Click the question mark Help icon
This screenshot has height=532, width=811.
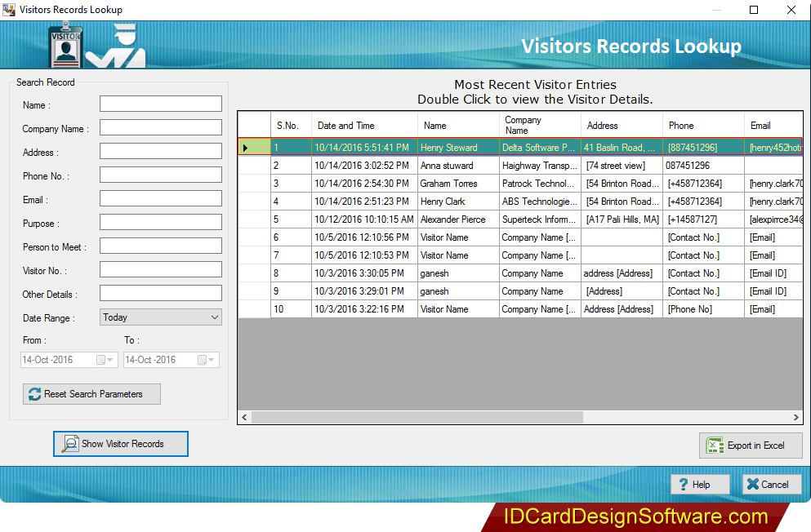(x=682, y=484)
